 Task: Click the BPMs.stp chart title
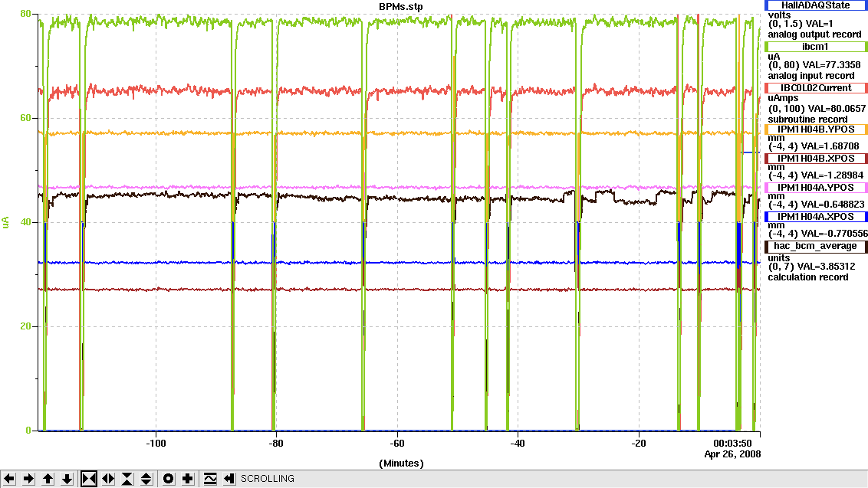coord(401,7)
